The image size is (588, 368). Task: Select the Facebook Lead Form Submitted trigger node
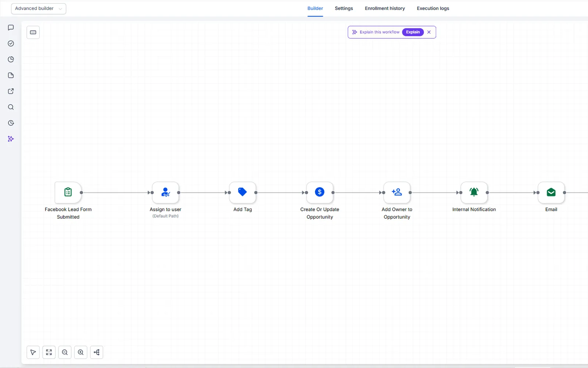click(68, 192)
